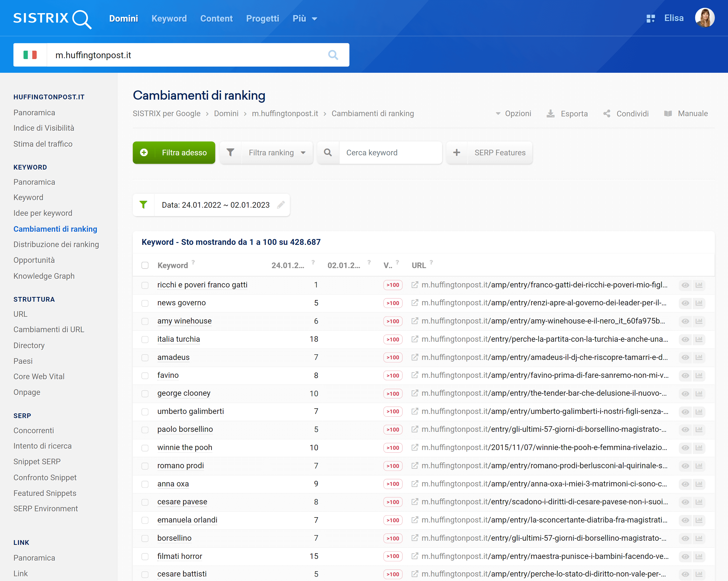Image resolution: width=728 pixels, height=581 pixels.
Task: Open keyword link emanuela orlandi
Action: (x=187, y=520)
